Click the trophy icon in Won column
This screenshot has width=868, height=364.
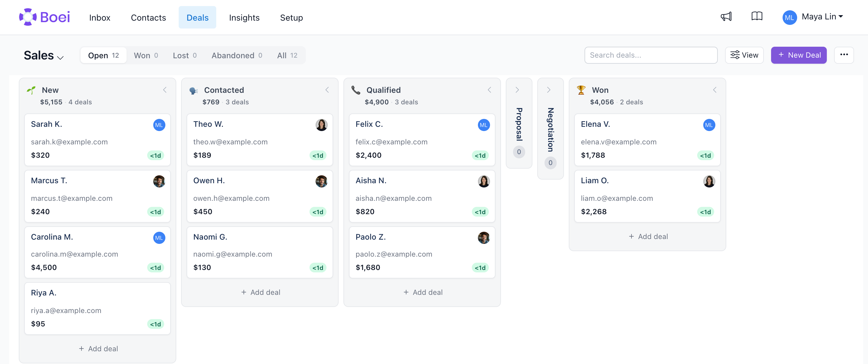(x=581, y=90)
